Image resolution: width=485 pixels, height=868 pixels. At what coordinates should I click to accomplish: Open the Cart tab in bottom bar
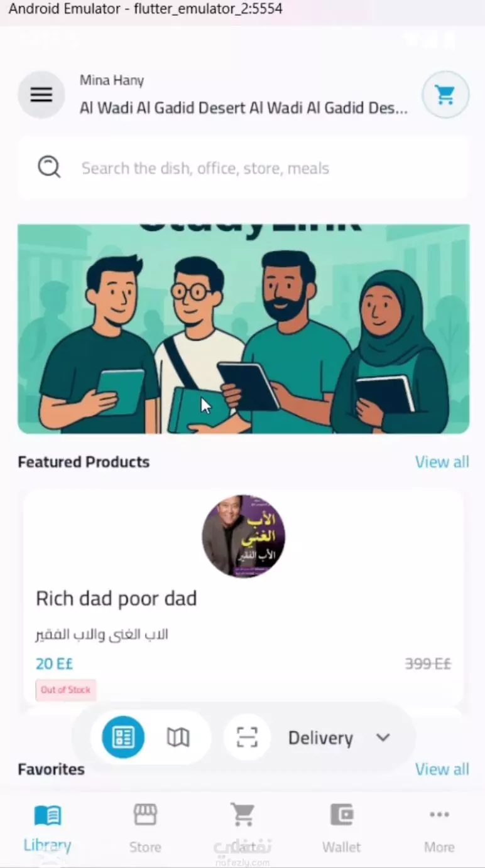(x=242, y=828)
